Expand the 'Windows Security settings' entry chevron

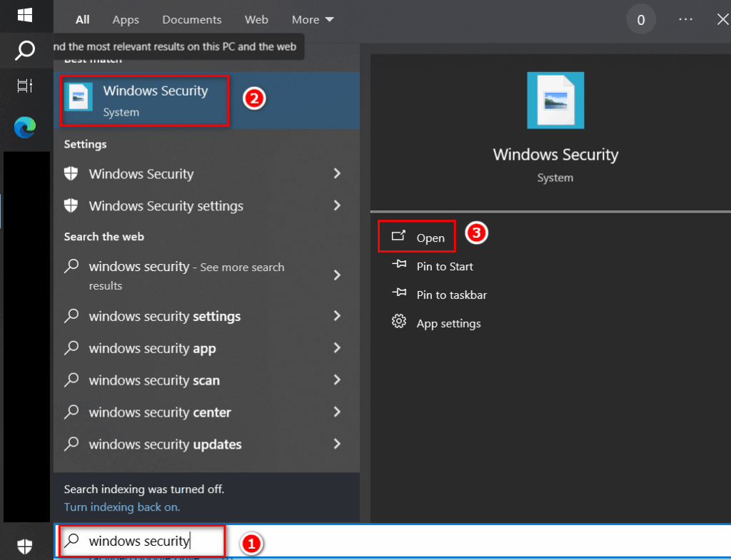(337, 205)
